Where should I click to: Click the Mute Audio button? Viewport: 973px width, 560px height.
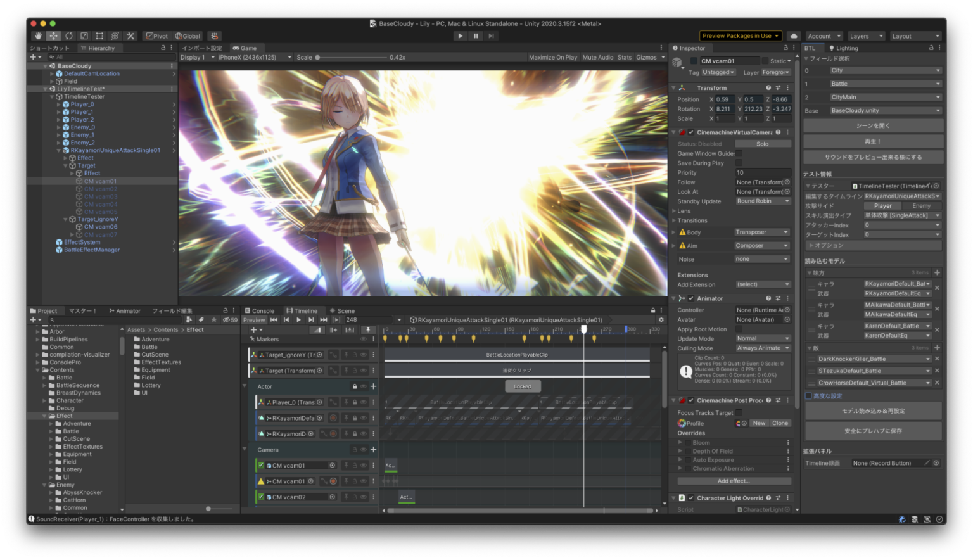pos(597,57)
